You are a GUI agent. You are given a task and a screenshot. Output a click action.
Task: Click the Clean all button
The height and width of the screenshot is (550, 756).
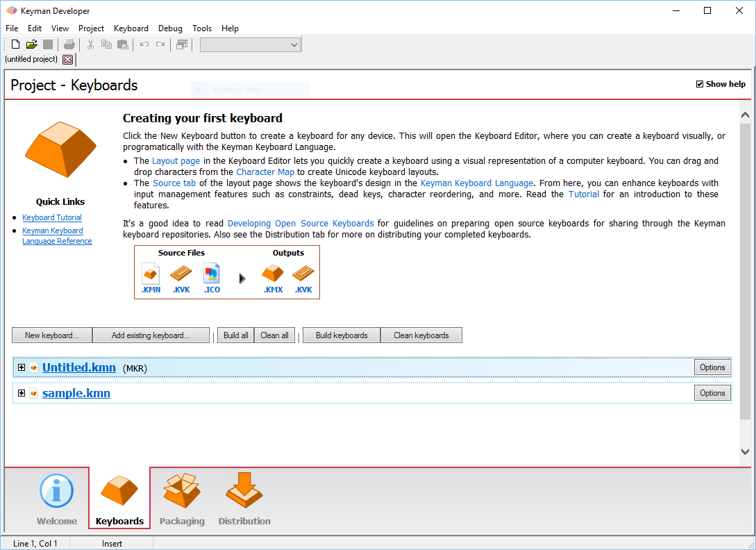pos(274,335)
